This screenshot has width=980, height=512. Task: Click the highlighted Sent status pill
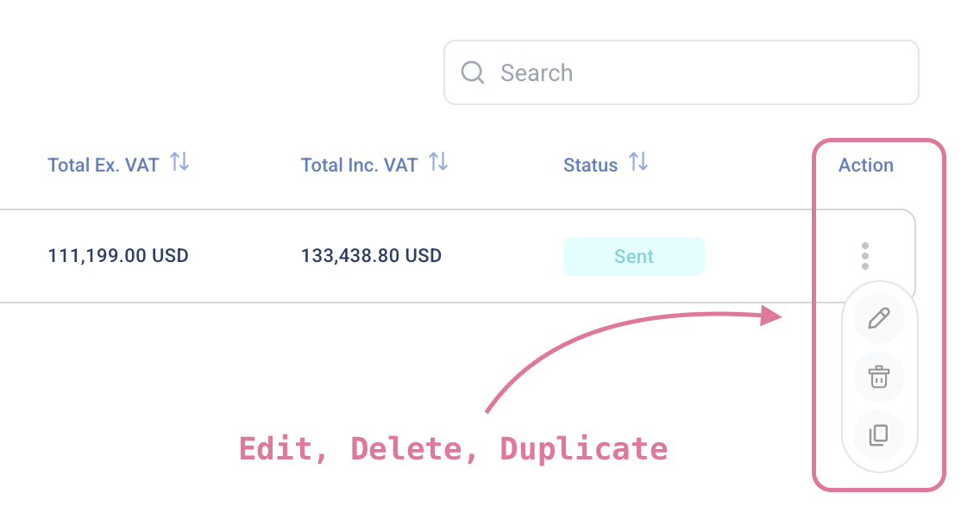pyautogui.click(x=634, y=256)
